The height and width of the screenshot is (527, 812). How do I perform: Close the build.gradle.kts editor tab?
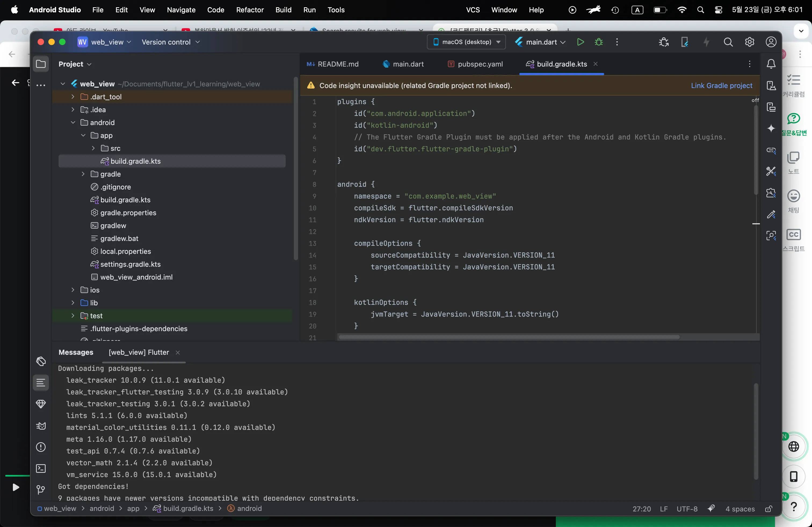pos(595,64)
